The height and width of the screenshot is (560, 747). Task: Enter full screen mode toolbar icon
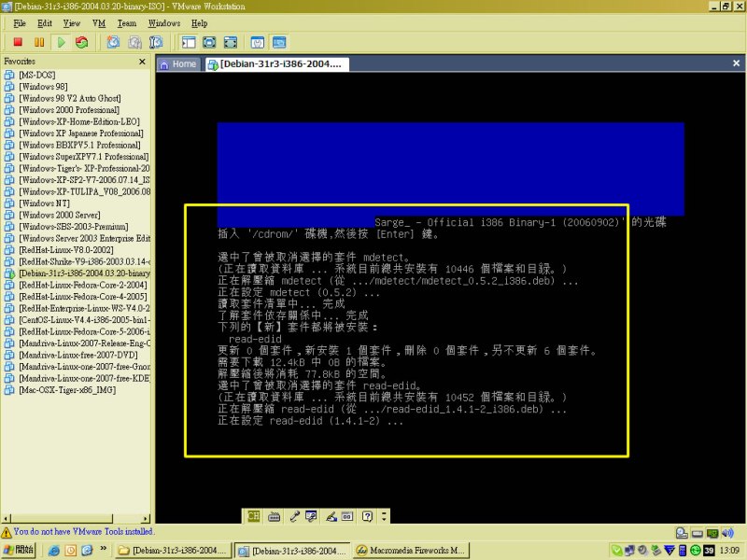231,42
